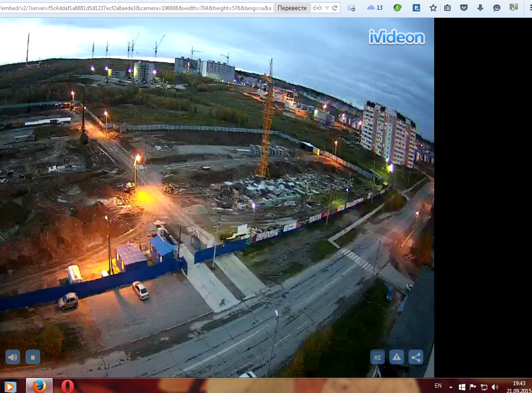Mute the camera stream sound

point(13,357)
